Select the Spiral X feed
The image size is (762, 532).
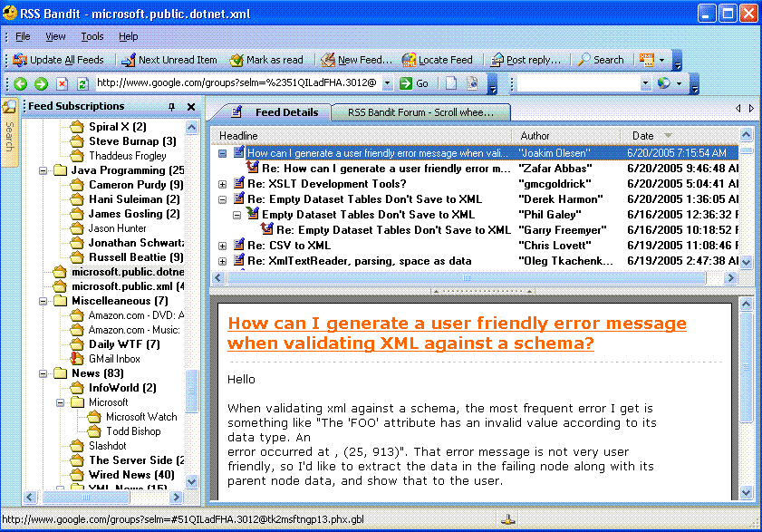(117, 127)
